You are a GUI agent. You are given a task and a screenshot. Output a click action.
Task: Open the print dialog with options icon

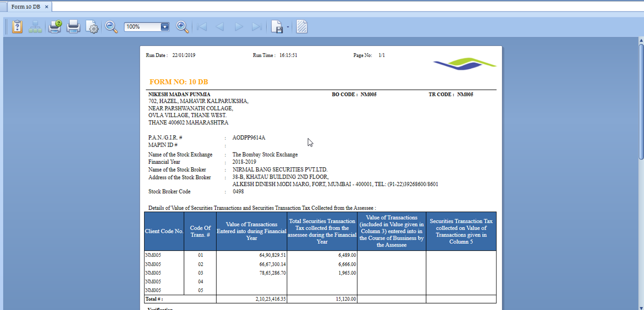[x=55, y=27]
